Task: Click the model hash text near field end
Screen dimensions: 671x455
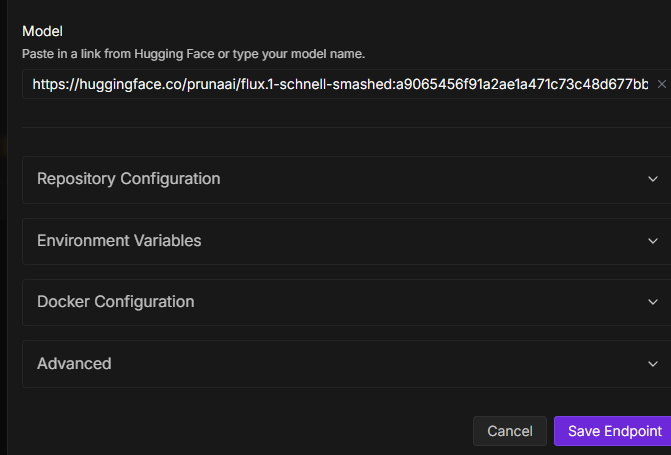Action: click(560, 85)
